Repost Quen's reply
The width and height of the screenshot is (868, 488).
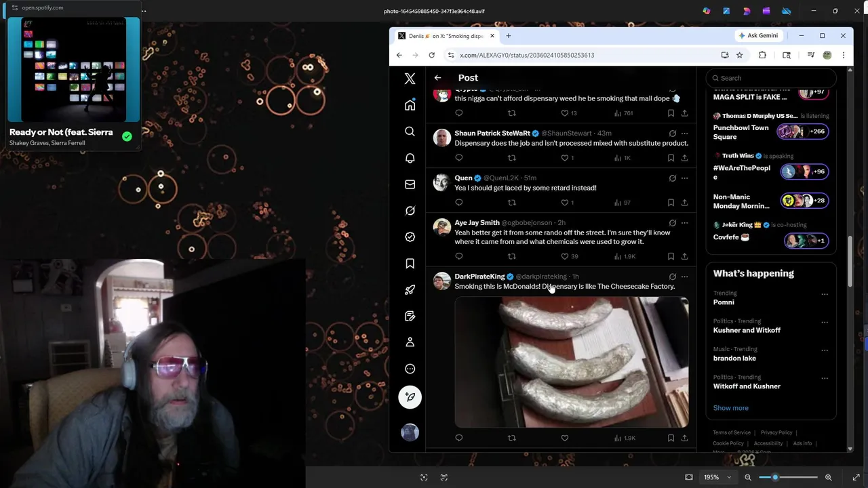512,203
